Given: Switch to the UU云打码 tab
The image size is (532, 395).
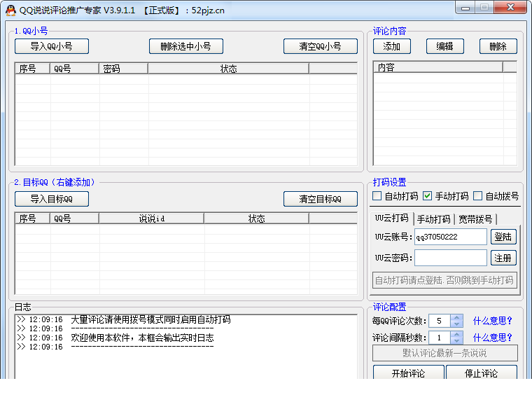Looking at the screenshot, I should (392, 219).
